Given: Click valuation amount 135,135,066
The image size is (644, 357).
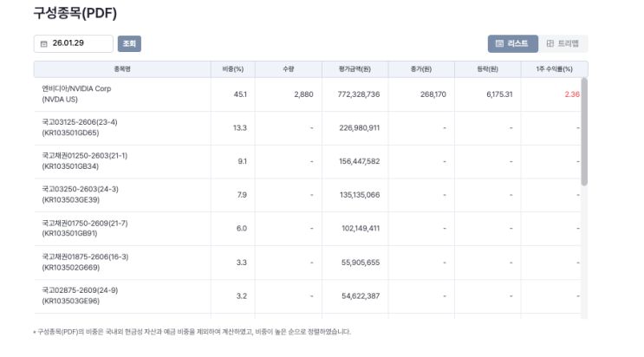Looking at the screenshot, I should 360,195.
